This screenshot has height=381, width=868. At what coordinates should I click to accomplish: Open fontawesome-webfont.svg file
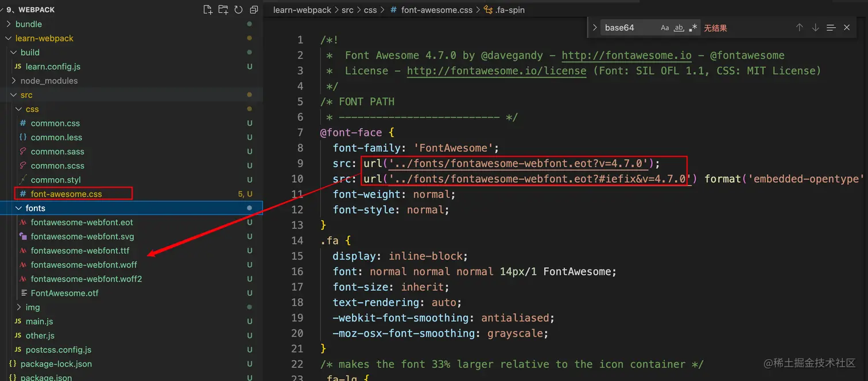coord(82,236)
